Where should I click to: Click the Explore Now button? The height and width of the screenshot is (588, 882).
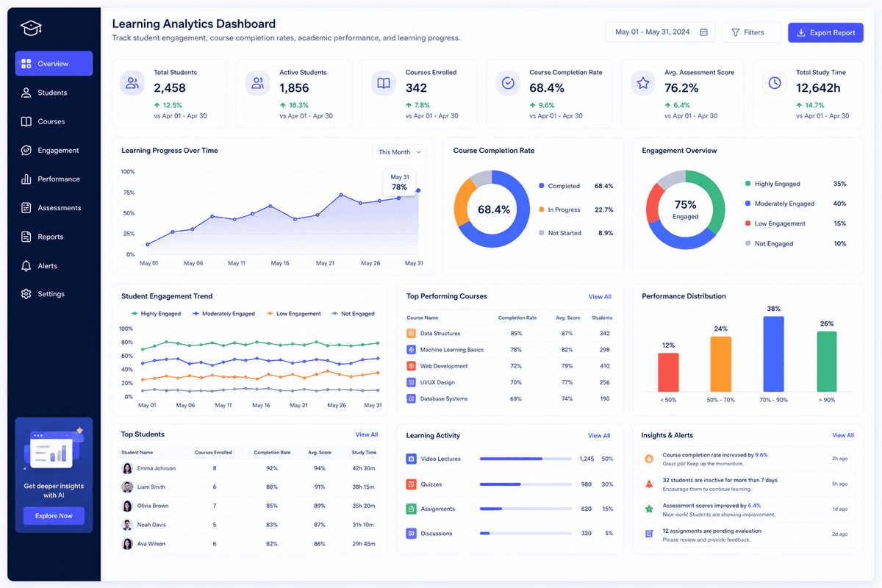[x=54, y=515]
